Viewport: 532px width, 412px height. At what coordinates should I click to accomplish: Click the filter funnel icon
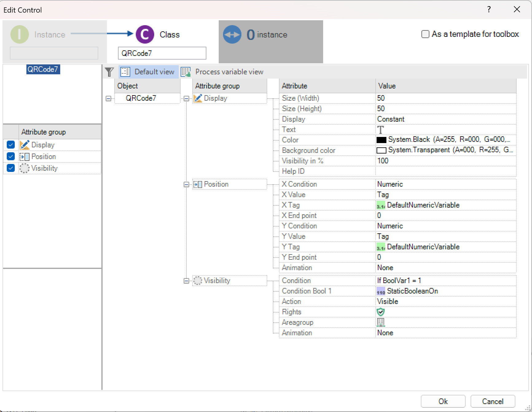tap(109, 72)
